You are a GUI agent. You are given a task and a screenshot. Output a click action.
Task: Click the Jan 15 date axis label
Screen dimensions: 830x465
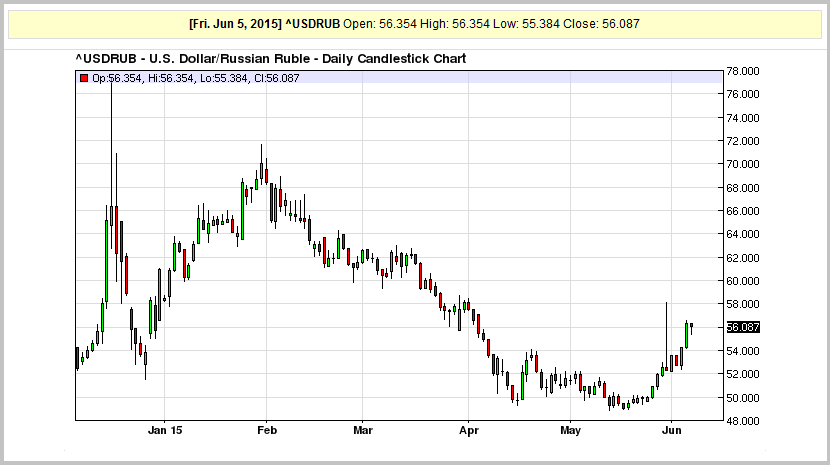click(165, 430)
